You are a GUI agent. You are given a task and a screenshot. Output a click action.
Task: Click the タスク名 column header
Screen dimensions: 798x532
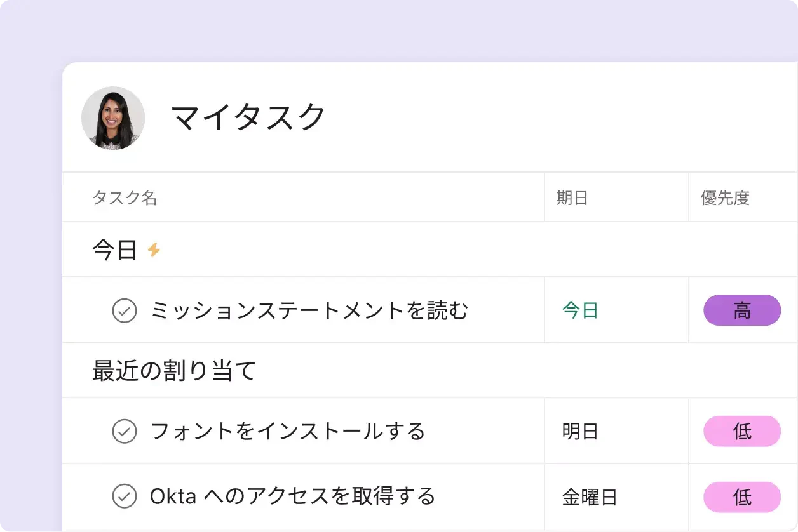click(x=125, y=198)
